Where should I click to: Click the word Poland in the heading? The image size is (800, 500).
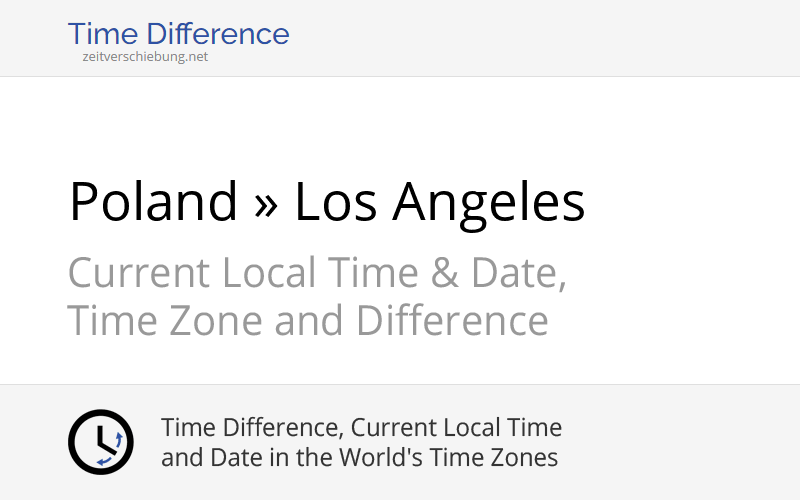[153, 202]
